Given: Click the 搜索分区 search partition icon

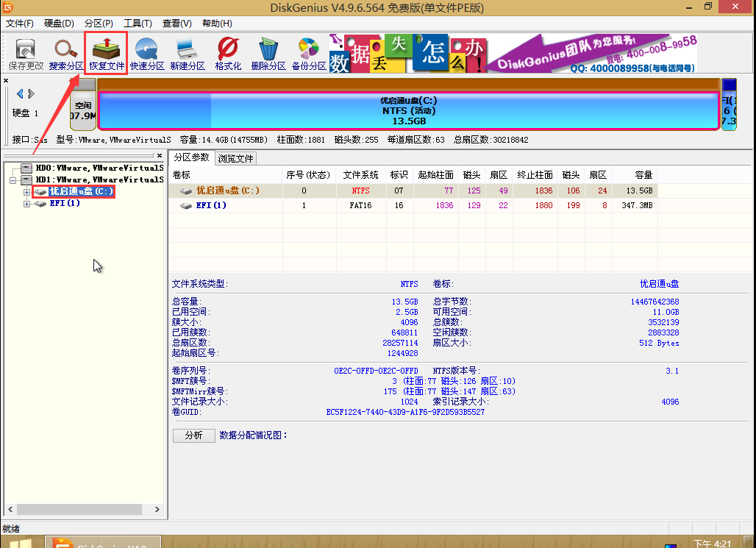Looking at the screenshot, I should click(x=66, y=54).
